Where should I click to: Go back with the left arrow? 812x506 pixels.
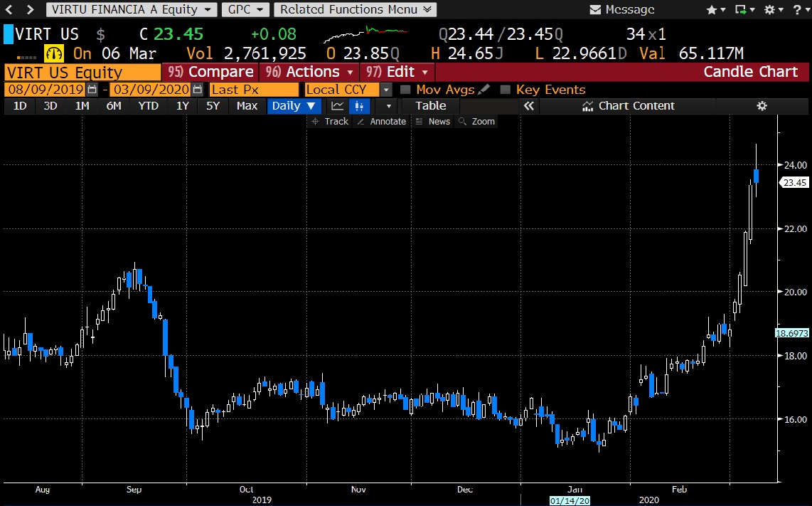click(9, 9)
